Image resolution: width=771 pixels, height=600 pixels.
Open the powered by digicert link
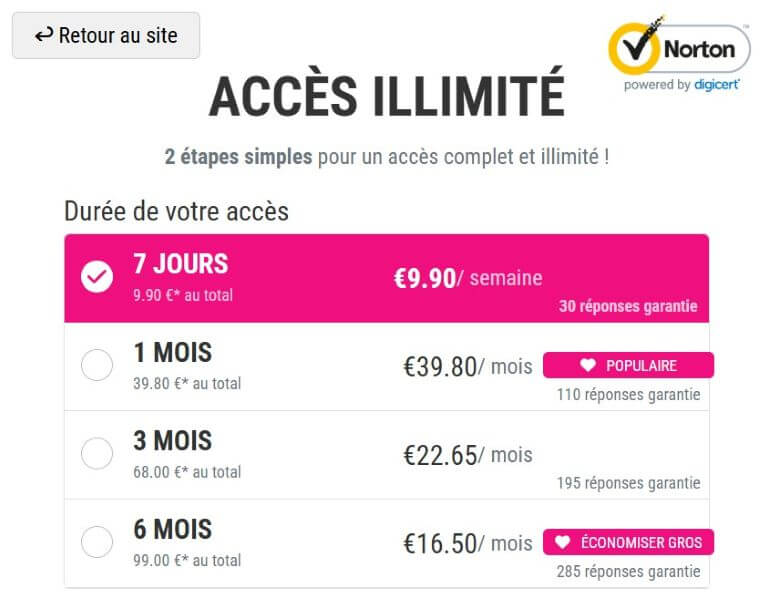coord(681,85)
